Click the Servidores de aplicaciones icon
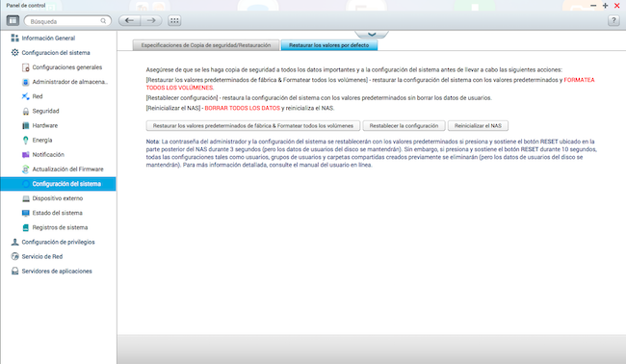Image resolution: width=626 pixels, height=364 pixels. click(x=14, y=271)
